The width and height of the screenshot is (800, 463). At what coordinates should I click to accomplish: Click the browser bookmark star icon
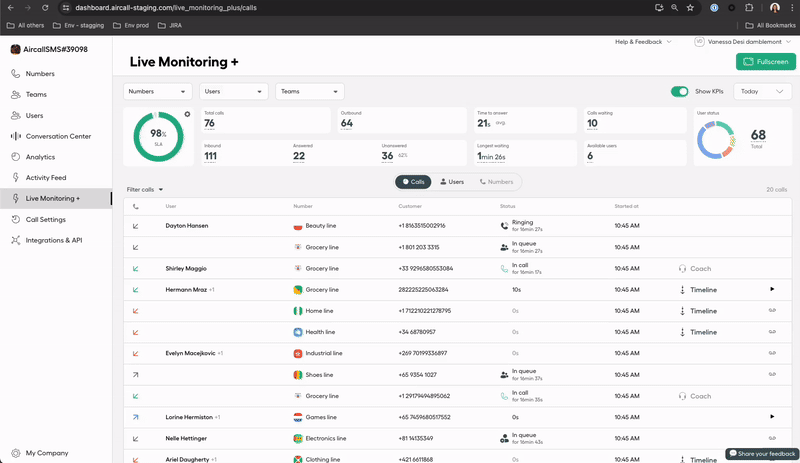690,7
